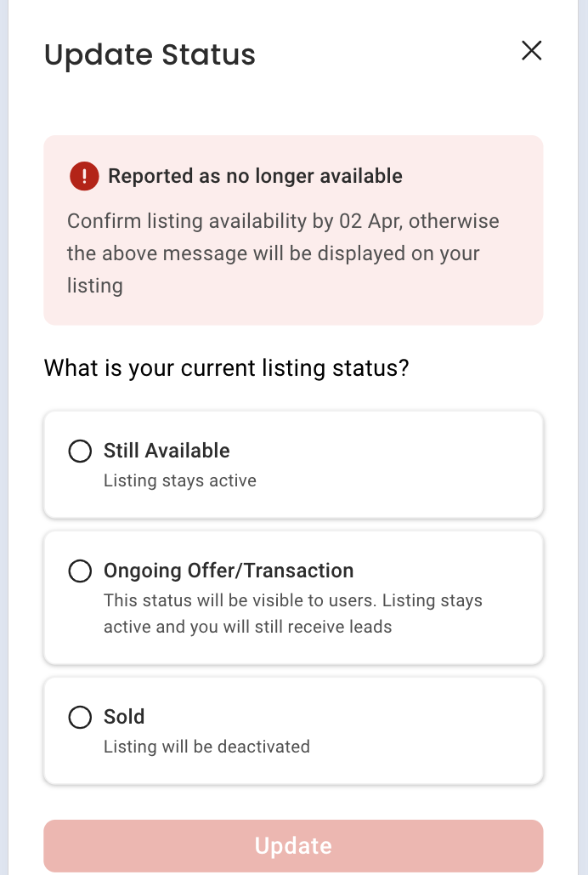Click the 'Sold' option label text
This screenshot has height=875, width=588.
pos(124,717)
